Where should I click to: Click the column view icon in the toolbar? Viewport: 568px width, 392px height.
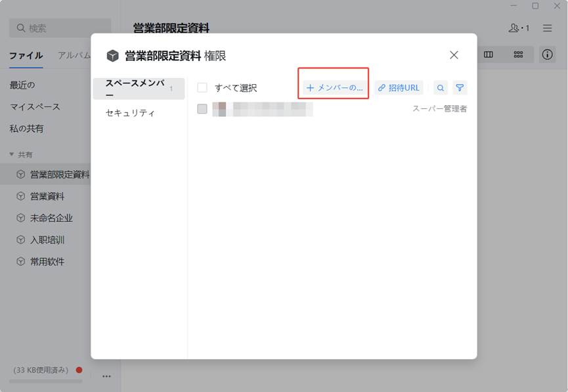(489, 54)
